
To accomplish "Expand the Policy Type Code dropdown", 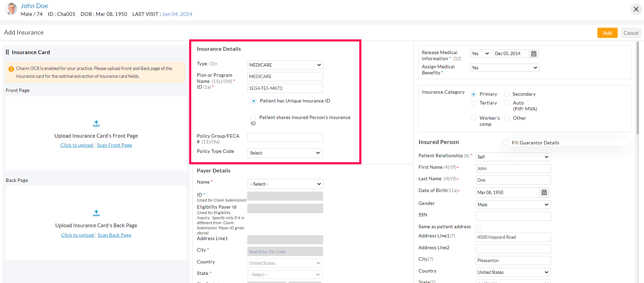I will 285,153.
